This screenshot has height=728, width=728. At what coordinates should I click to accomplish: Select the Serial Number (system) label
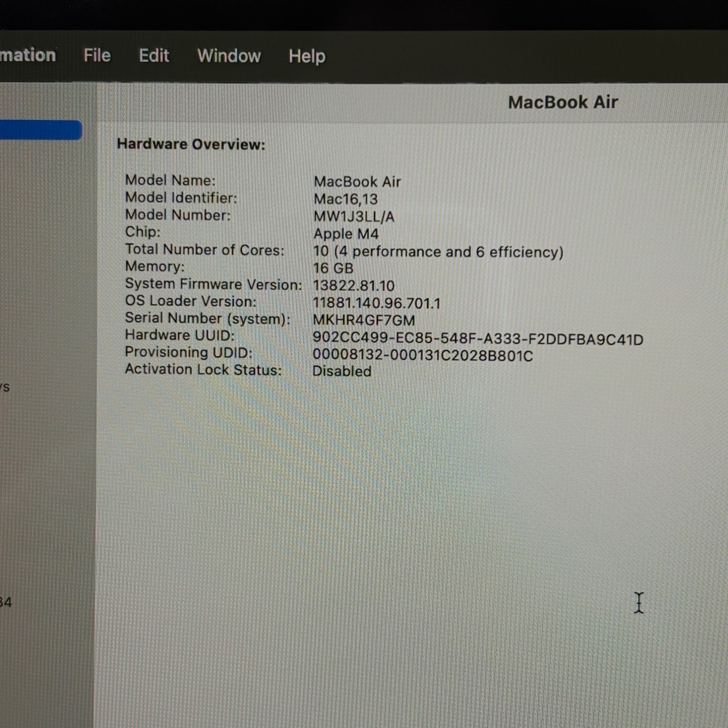[207, 318]
